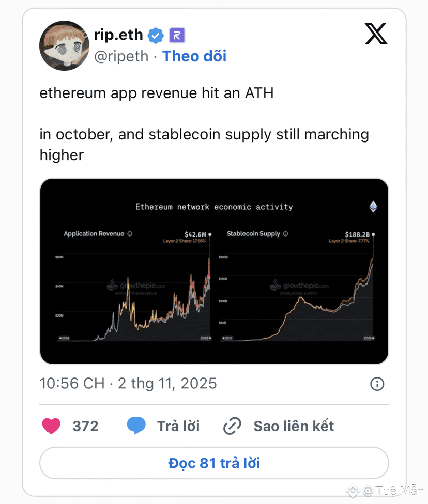Click the purple R affiliation badge
Image resolution: width=428 pixels, height=504 pixels.
point(177,36)
